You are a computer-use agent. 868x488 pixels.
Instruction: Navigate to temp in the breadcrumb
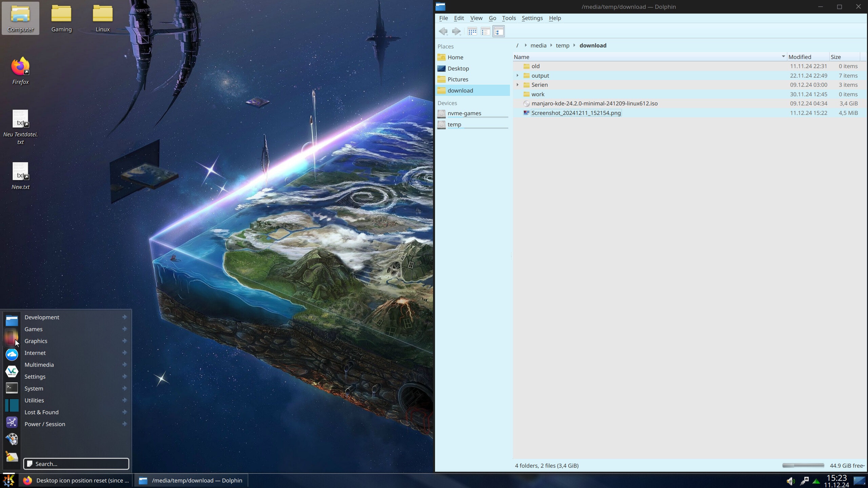point(562,45)
